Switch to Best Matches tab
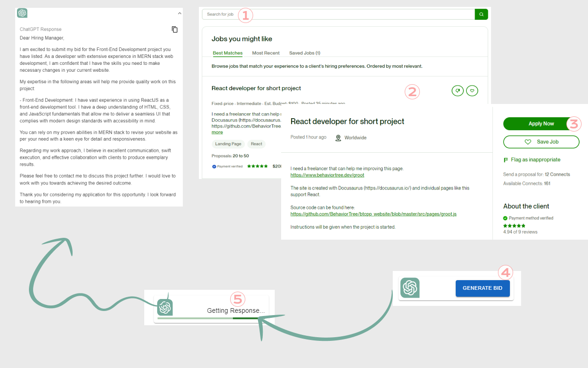 (227, 53)
